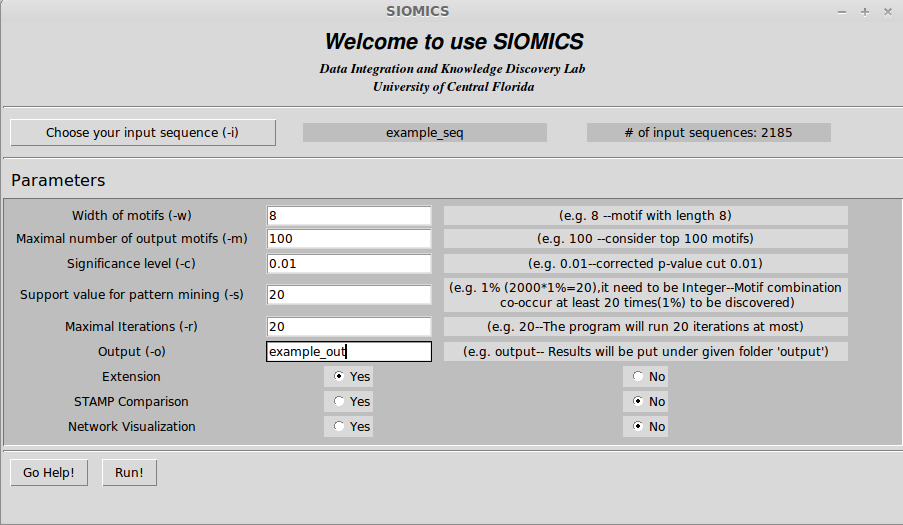Click the 'Maximal Iterations (-r)' label
Image resolution: width=903 pixels, height=525 pixels.
[x=131, y=327]
